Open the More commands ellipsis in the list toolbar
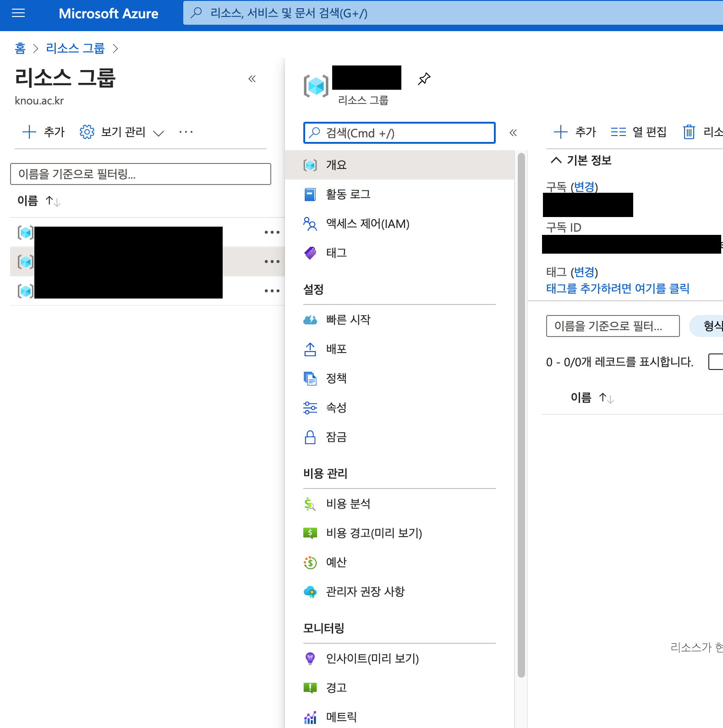723x728 pixels. (x=186, y=132)
